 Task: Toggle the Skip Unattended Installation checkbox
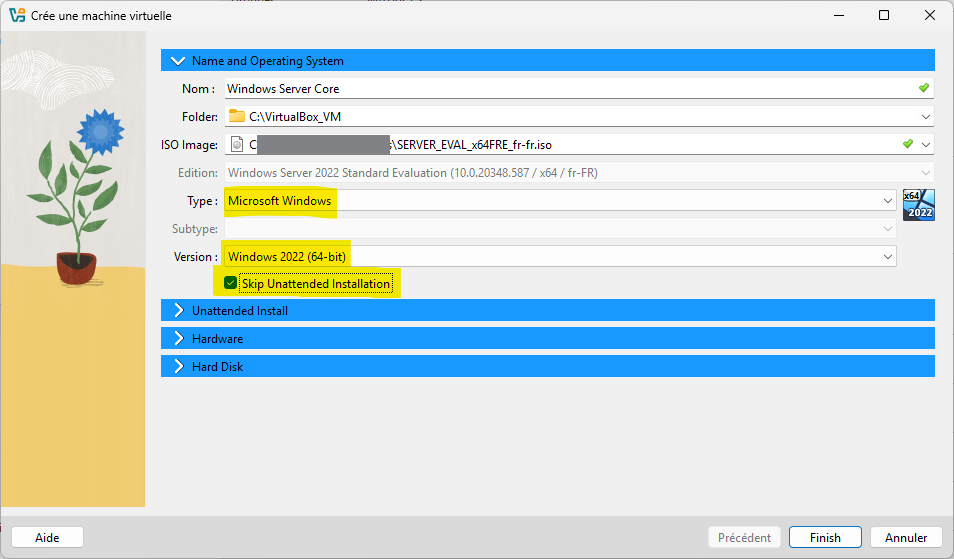[x=231, y=283]
